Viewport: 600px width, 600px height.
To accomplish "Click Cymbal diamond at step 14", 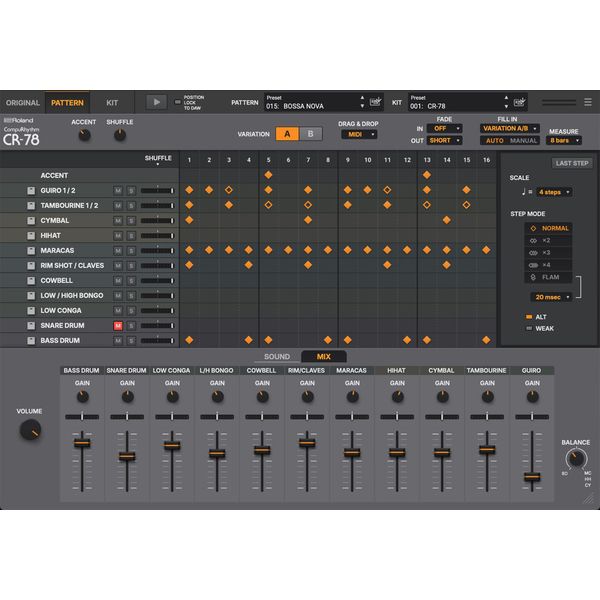I will pyautogui.click(x=447, y=220).
